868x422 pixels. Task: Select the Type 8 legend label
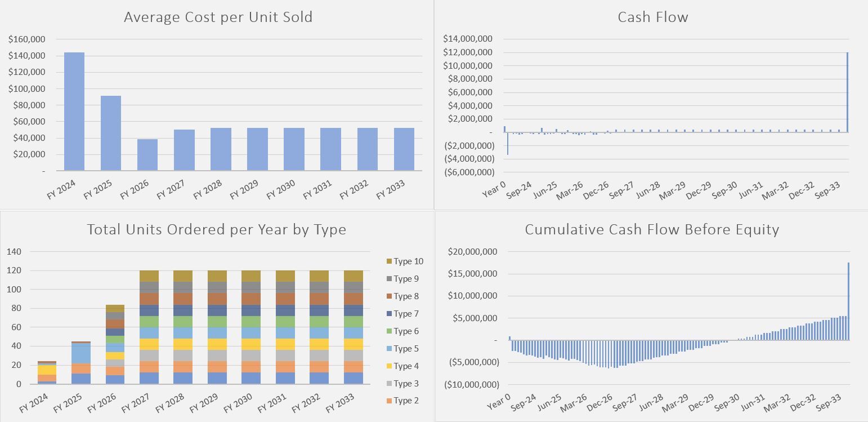click(406, 296)
